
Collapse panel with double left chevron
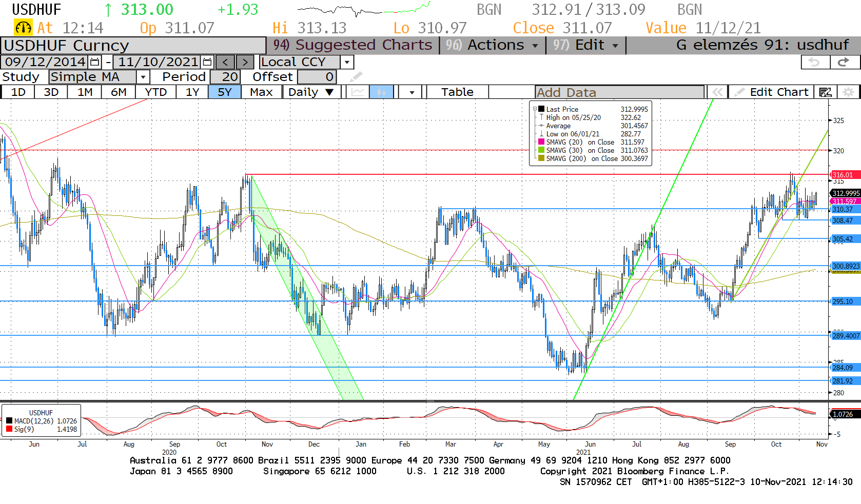(x=717, y=92)
